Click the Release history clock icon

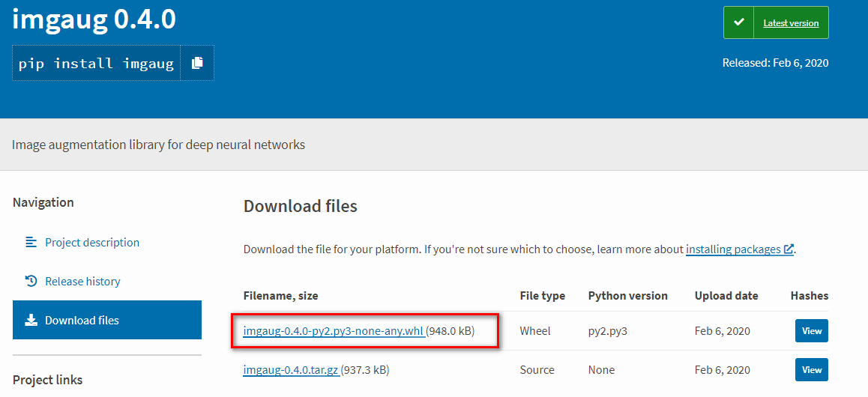[x=31, y=282]
